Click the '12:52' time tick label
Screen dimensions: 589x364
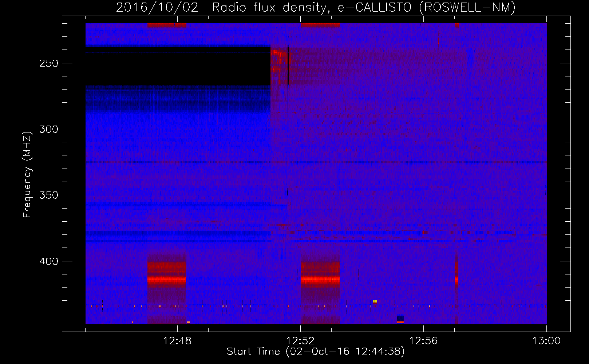pos(300,341)
